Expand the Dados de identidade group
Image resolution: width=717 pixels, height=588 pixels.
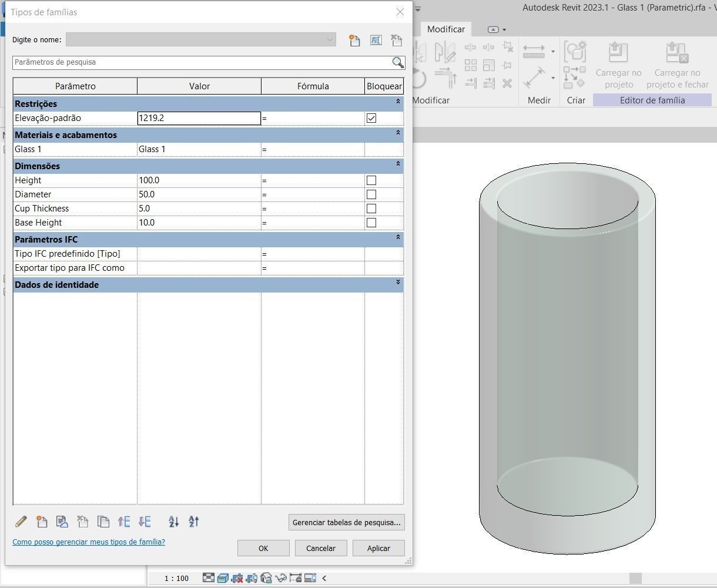[x=398, y=283]
